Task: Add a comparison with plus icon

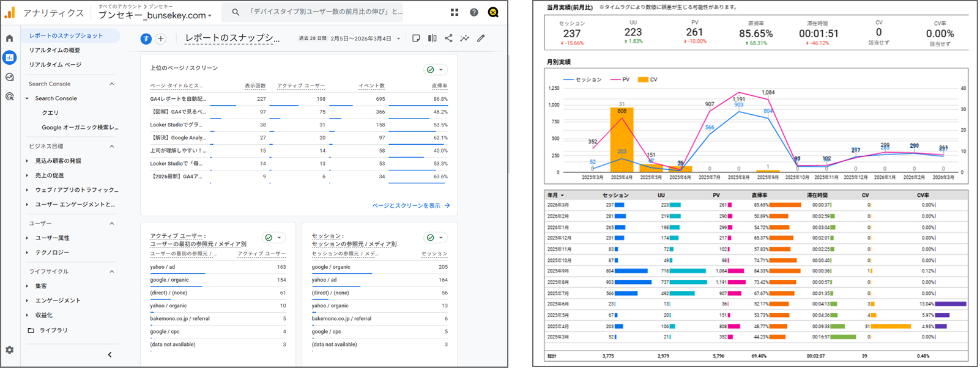Action: [161, 38]
